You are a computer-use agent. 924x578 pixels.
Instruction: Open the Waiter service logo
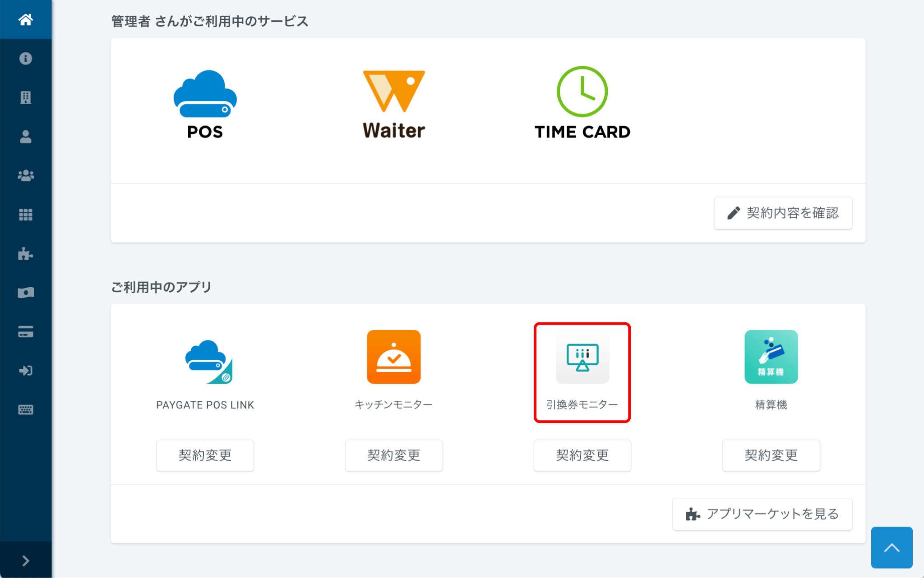394,104
